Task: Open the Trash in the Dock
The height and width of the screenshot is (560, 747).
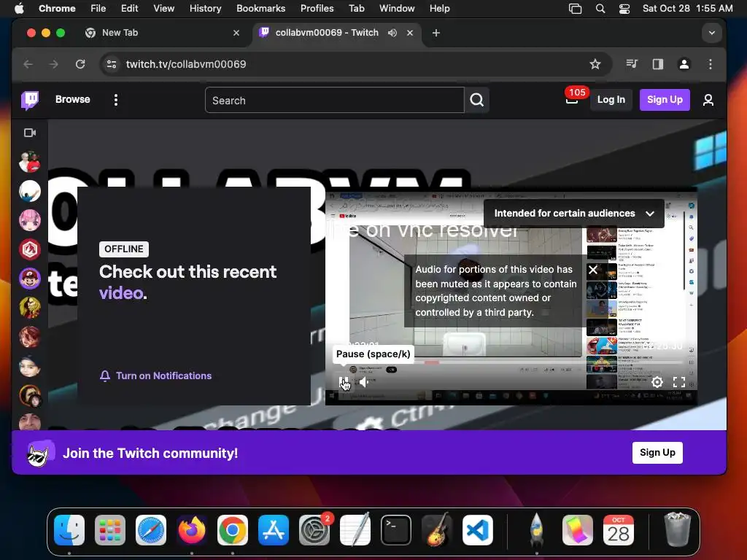Action: [x=677, y=530]
